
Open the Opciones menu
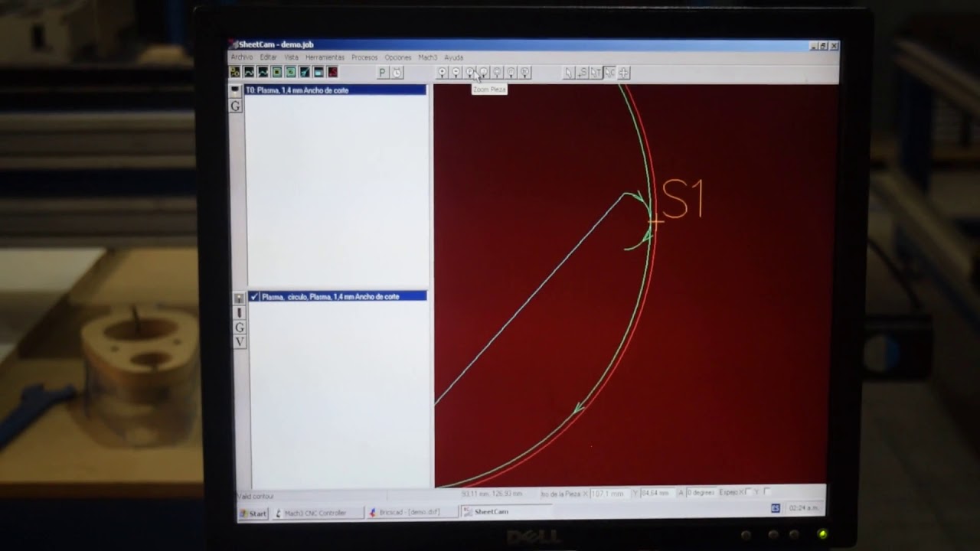point(398,57)
